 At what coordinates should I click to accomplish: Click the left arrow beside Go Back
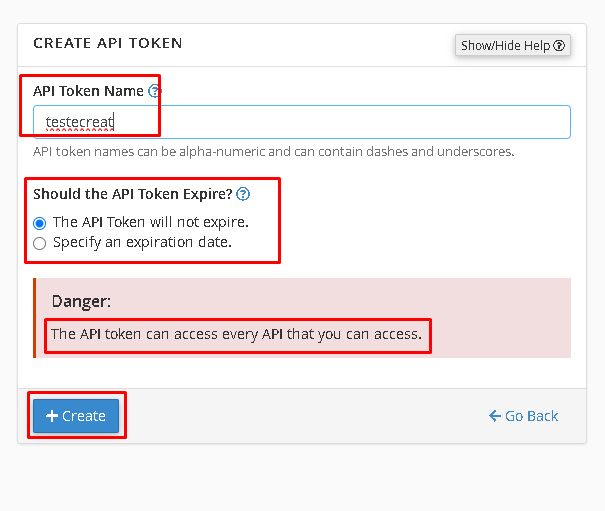[495, 416]
